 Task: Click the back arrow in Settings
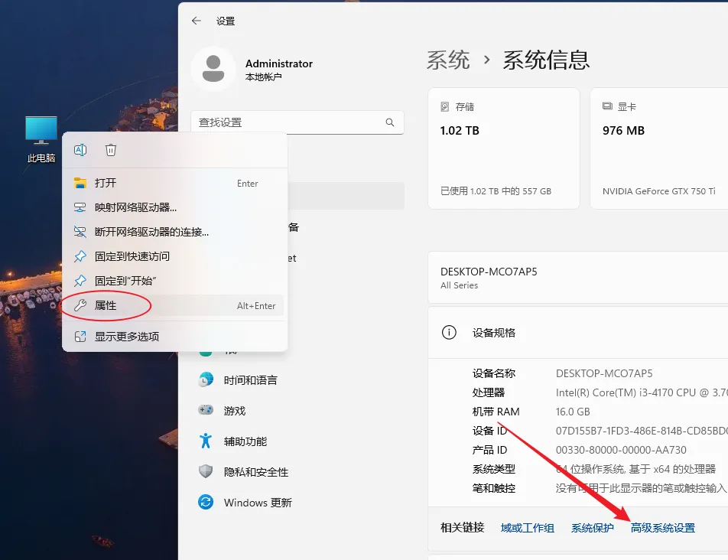point(197,21)
